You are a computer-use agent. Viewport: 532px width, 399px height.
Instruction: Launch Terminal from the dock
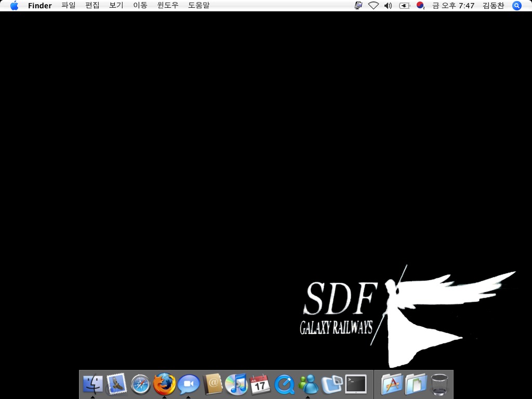(356, 384)
